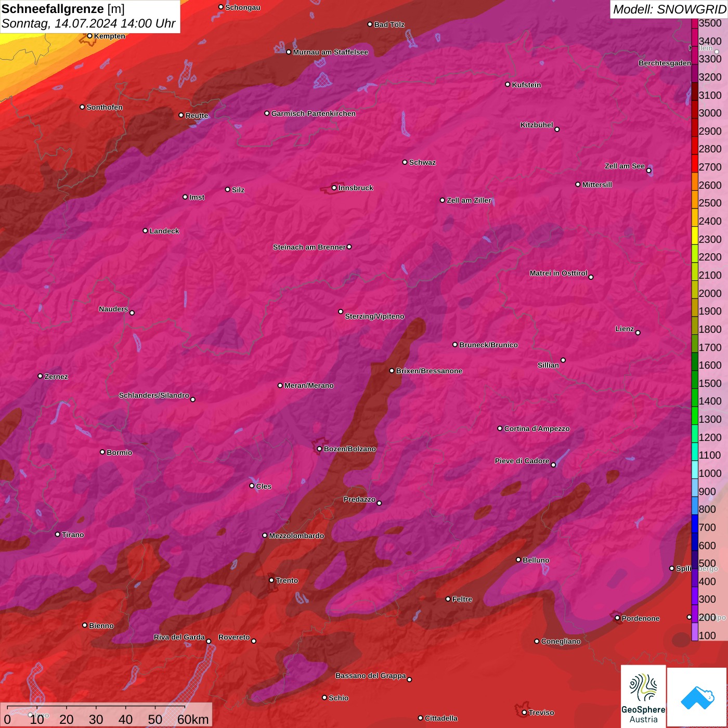This screenshot has width=728, height=728.
Task: Click the Predazzo location dot
Action: click(x=379, y=503)
